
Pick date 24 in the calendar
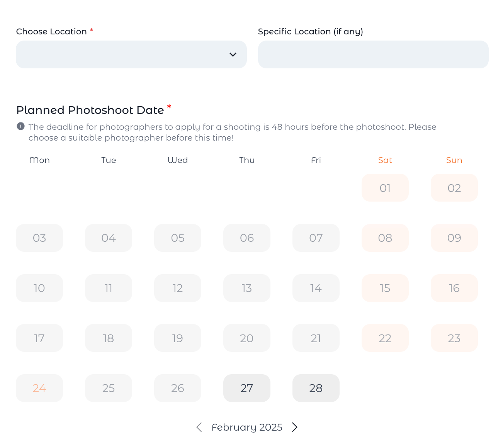[x=39, y=388]
